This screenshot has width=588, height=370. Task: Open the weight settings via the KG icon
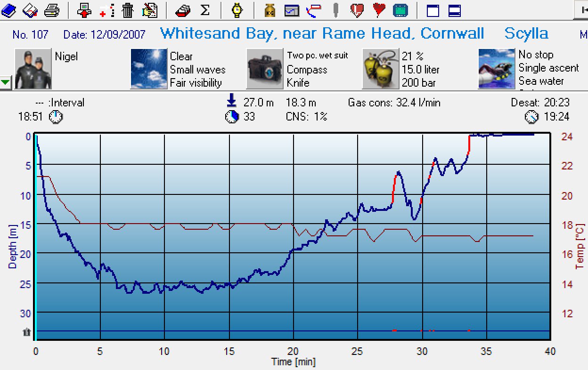pos(269,9)
